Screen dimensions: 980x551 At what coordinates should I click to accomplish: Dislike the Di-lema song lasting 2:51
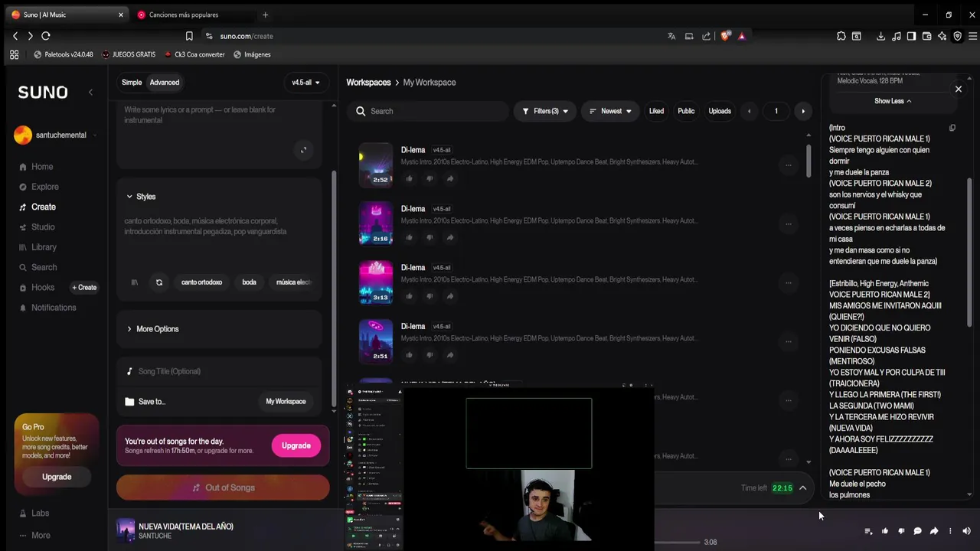(x=430, y=355)
